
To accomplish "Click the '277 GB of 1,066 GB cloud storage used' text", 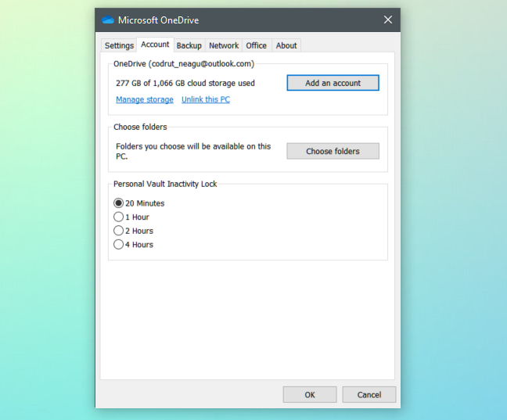I will click(x=185, y=83).
